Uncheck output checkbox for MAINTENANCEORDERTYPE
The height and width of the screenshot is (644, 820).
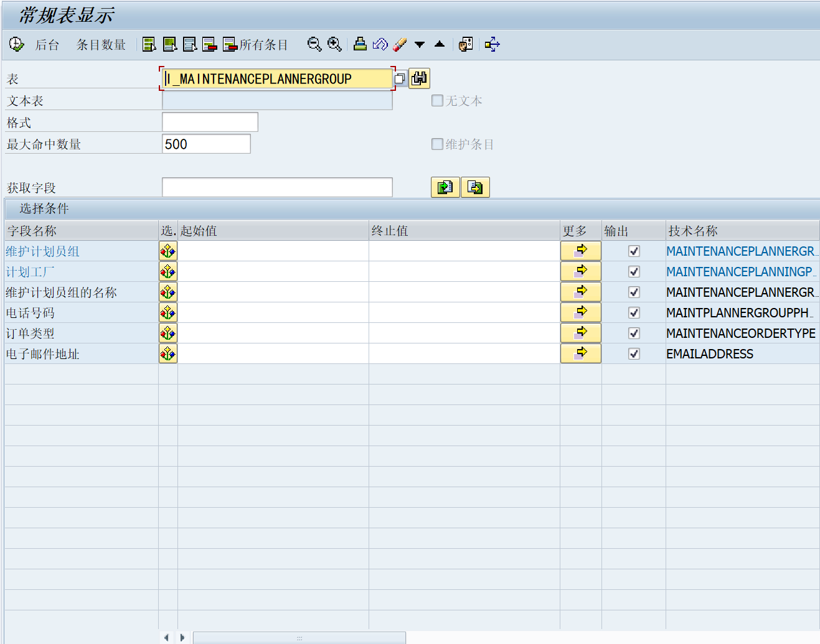coord(634,334)
